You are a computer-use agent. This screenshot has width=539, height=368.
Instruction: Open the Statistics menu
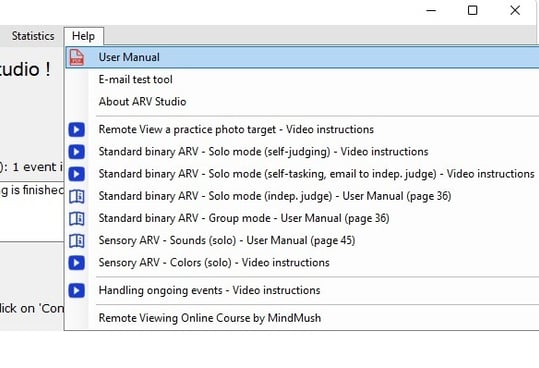[x=33, y=36]
